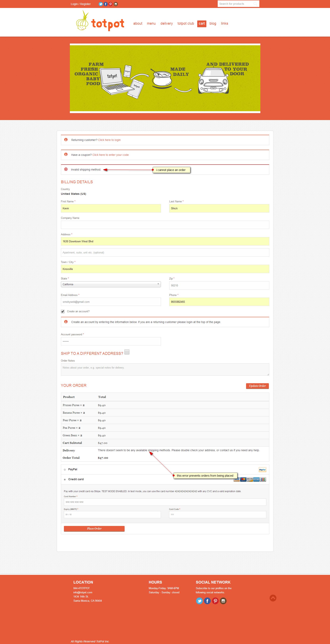Tick Ship to a different address checkbox

(x=127, y=352)
